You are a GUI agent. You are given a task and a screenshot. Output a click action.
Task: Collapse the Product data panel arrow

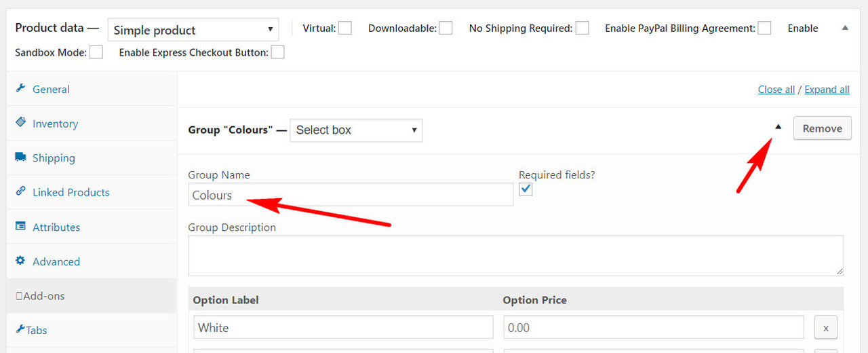tap(845, 28)
